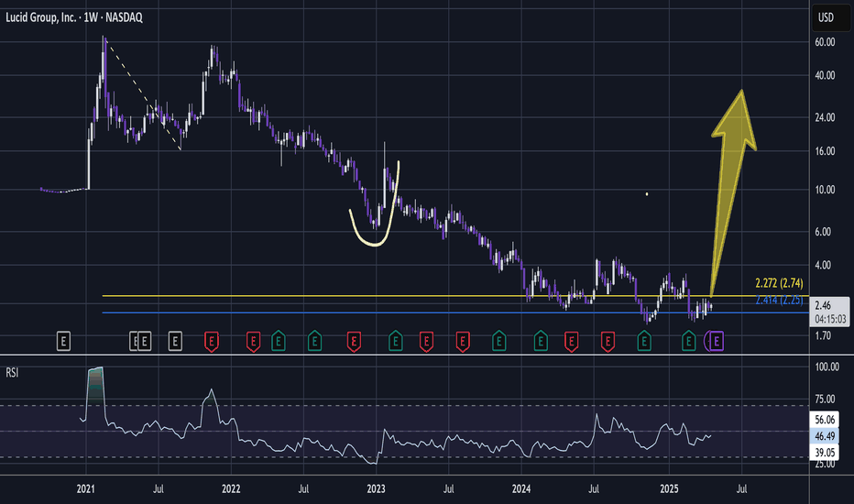Open the green earnings marker just after 2023
The height and width of the screenshot is (504, 854).
396,342
